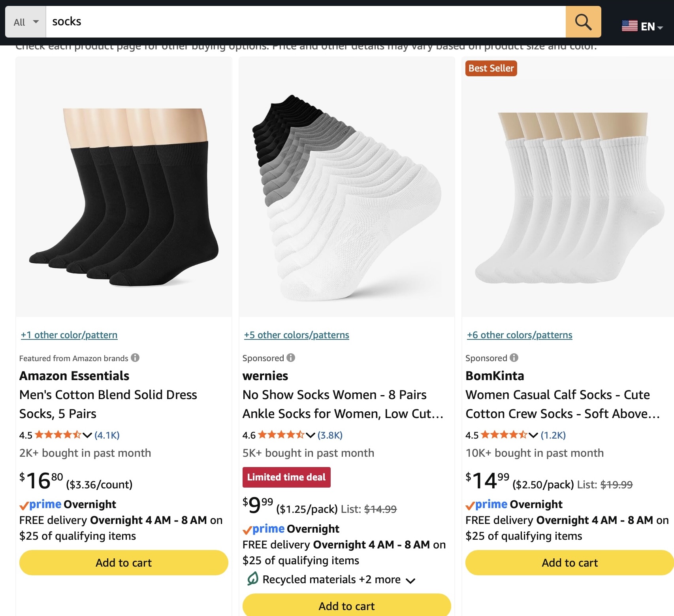Click the orange search magnifier button
Image resolution: width=674 pixels, height=616 pixels.
583,22
